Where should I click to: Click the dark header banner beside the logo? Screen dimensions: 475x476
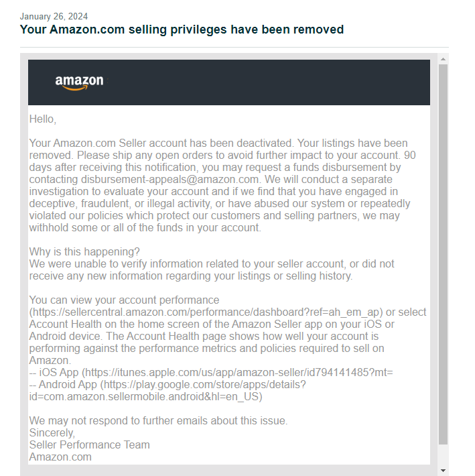(x=267, y=82)
